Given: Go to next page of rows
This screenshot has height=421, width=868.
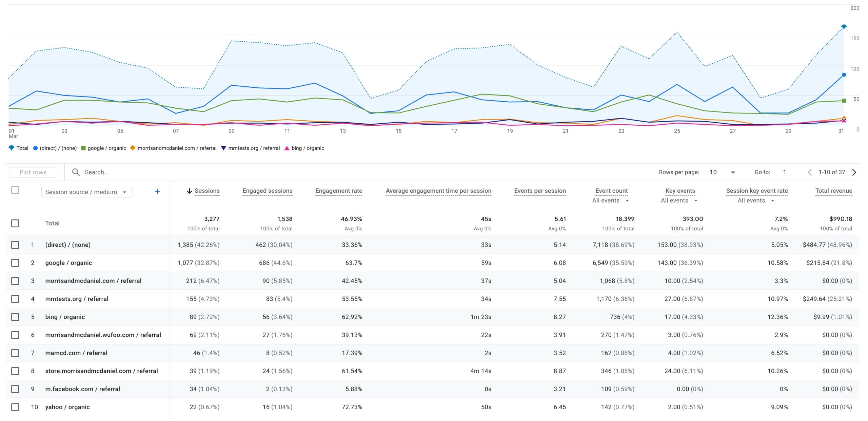Looking at the screenshot, I should click(x=854, y=172).
